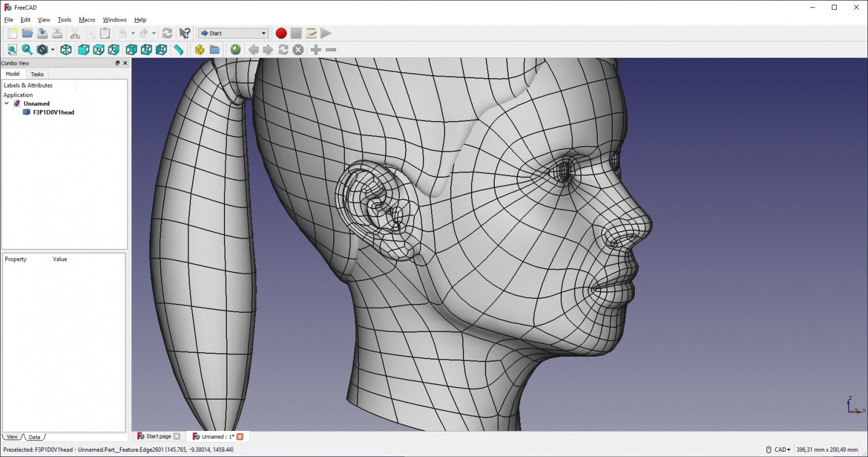
Task: Switch to Start page document tab
Action: (x=158, y=436)
